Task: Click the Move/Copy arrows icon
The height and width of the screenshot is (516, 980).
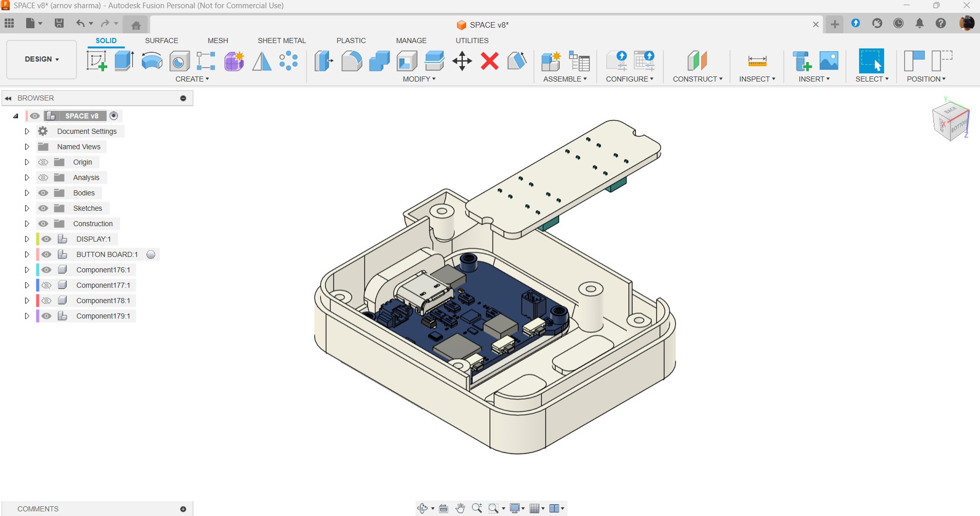Action: pyautogui.click(x=462, y=61)
